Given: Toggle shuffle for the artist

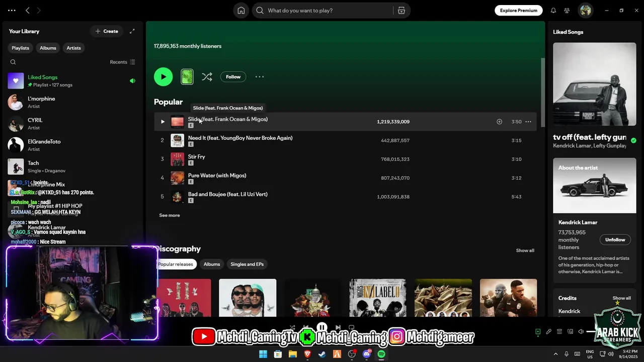Looking at the screenshot, I should [207, 77].
